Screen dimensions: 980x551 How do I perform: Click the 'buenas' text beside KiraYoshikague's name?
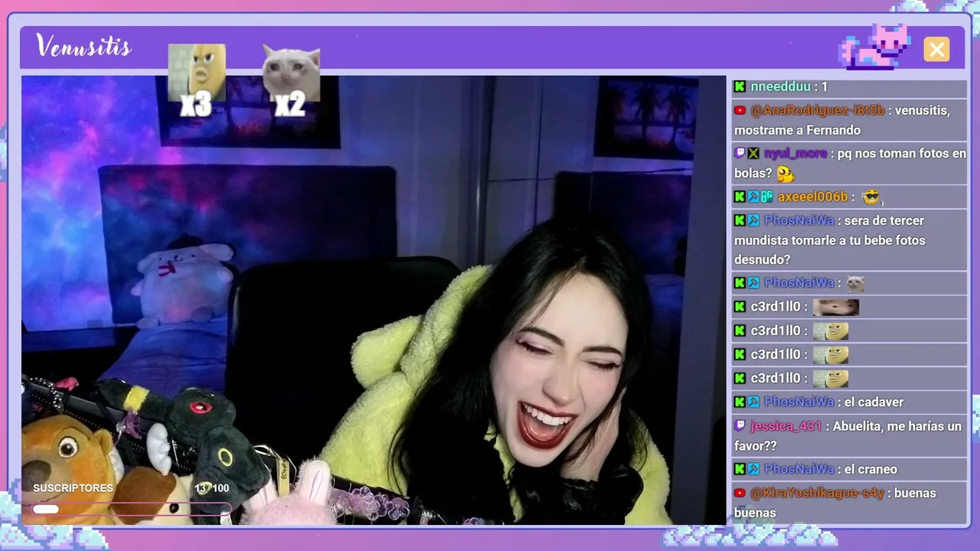point(916,493)
